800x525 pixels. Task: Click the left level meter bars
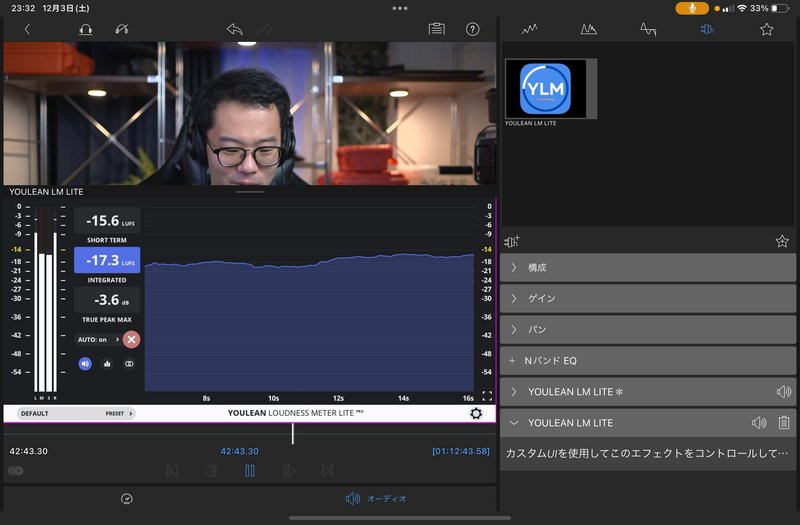point(45,301)
